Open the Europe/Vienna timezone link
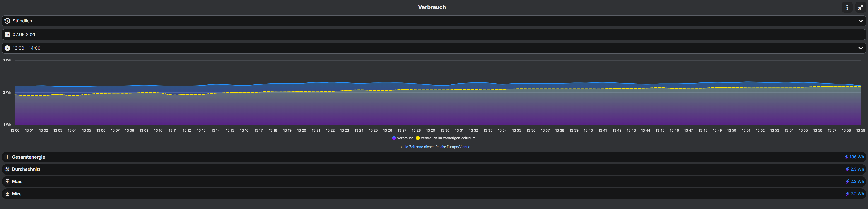Image resolution: width=868 pixels, height=209 pixels. pyautogui.click(x=458, y=147)
